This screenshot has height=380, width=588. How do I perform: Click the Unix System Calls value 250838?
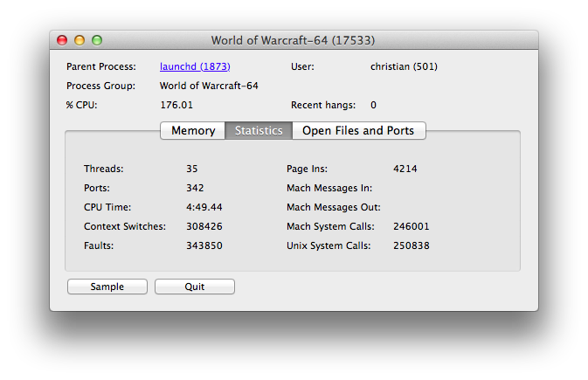click(412, 245)
